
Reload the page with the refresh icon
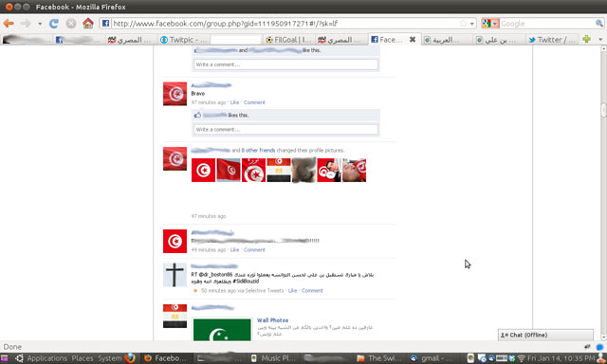tap(54, 24)
